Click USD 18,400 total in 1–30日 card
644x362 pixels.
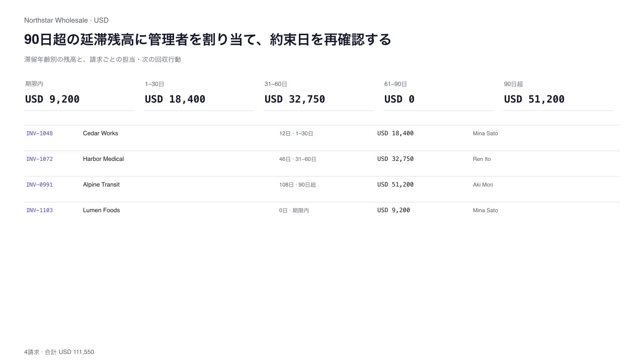(175, 99)
